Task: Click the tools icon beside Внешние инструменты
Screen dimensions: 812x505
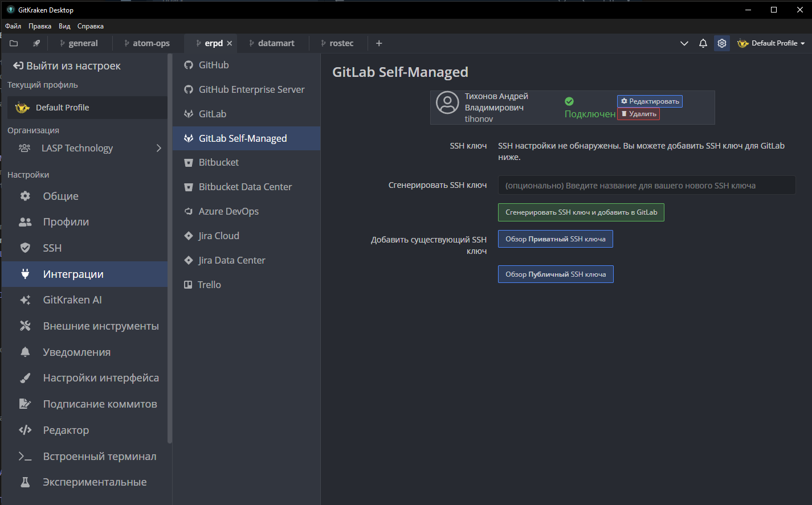Action: coord(25,326)
